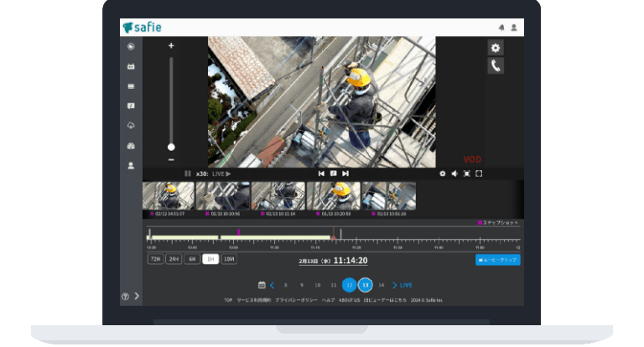
Task: Open the sidebar comment bubble icon
Action: [131, 106]
